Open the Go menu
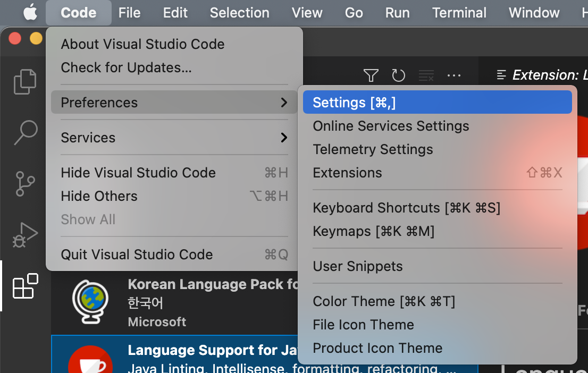Viewport: 588px width, 373px height. 354,13
